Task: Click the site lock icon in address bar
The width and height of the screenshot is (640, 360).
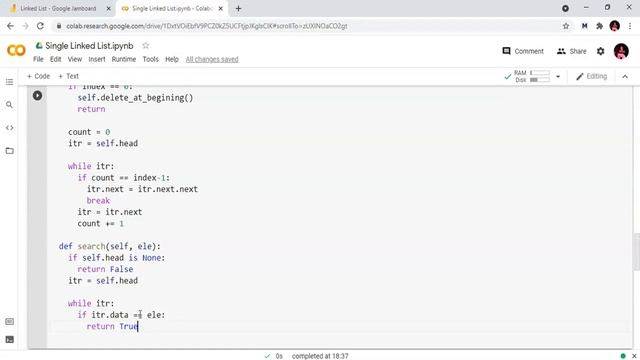Action: (x=59, y=26)
